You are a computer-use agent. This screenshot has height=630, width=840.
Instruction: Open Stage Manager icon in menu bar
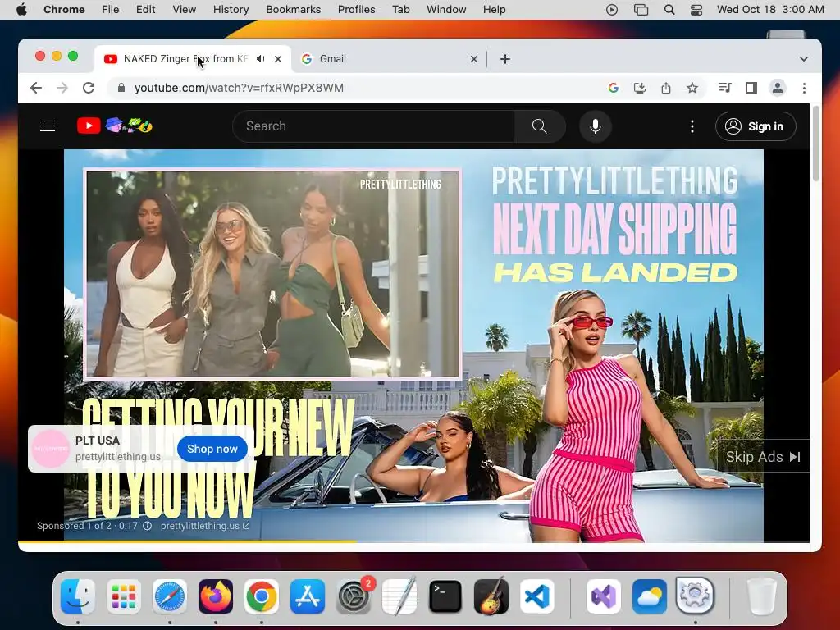pyautogui.click(x=641, y=10)
